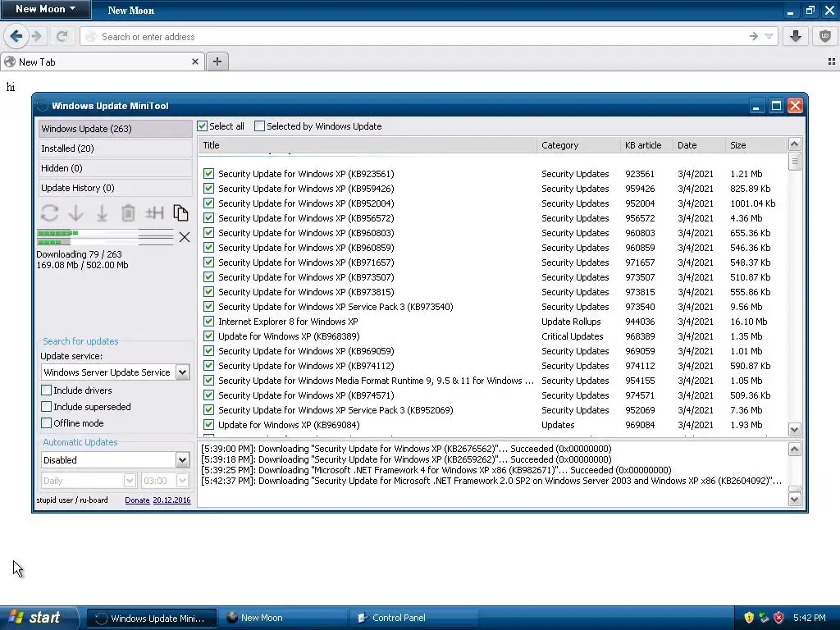This screenshot has height=630, width=840.
Task: Click the list all tabs grid icon
Action: (832, 62)
